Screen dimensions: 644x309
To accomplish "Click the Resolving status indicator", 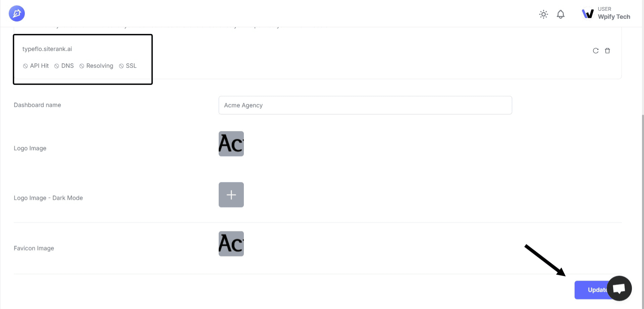I will pos(96,66).
